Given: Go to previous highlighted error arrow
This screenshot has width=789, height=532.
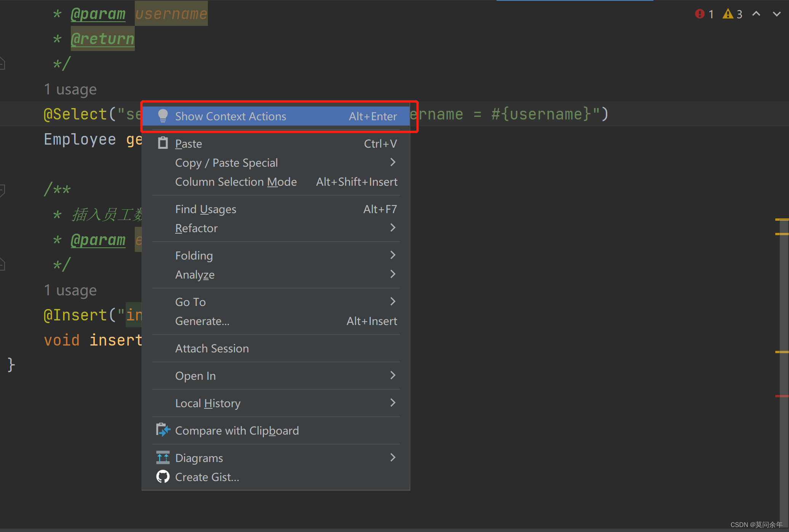Looking at the screenshot, I should click(x=756, y=14).
